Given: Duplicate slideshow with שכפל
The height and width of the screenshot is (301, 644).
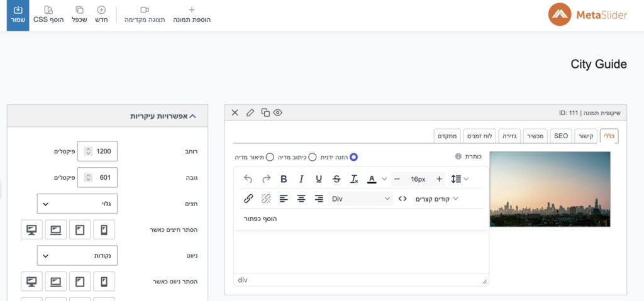Looking at the screenshot, I should [x=79, y=14].
